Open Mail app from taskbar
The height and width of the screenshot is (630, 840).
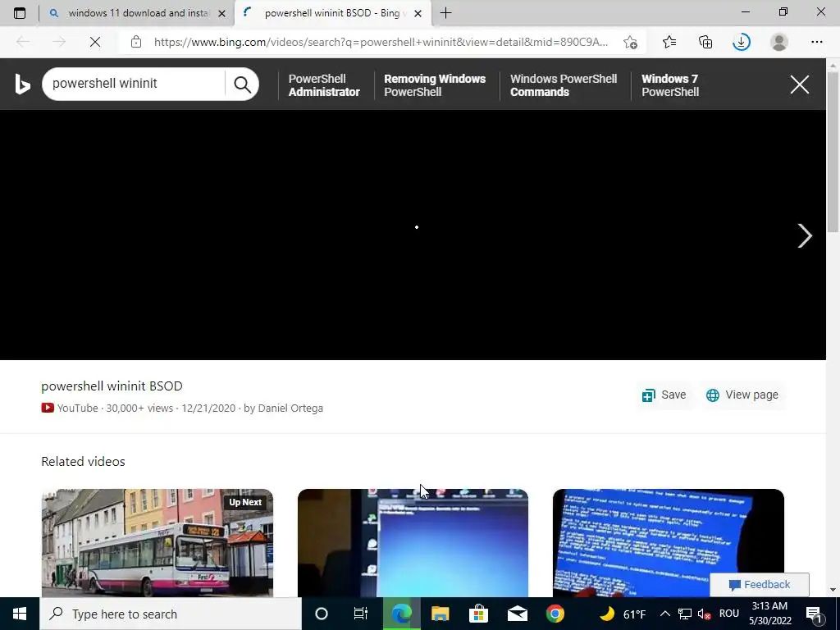point(517,614)
